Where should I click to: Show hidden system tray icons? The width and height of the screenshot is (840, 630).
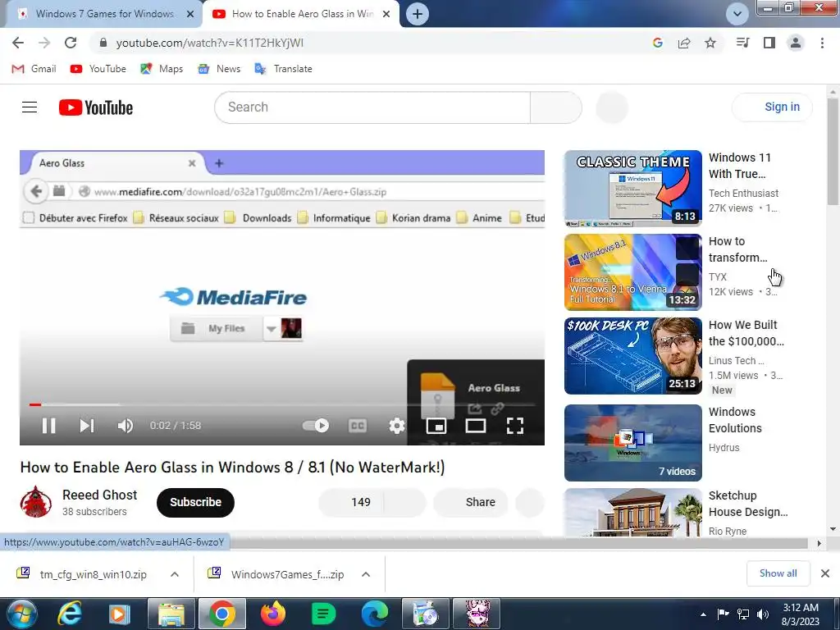(703, 614)
